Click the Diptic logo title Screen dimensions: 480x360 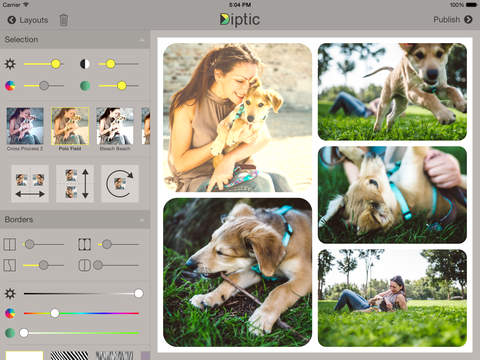240,20
